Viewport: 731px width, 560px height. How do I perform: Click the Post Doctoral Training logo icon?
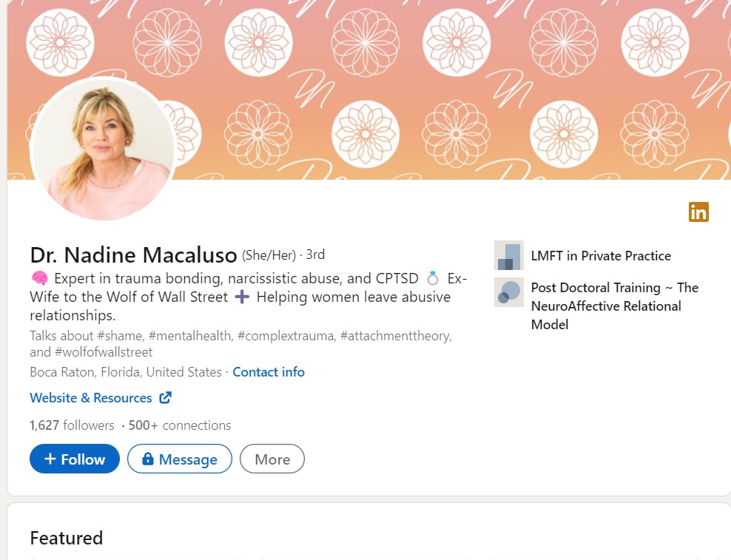(508, 292)
